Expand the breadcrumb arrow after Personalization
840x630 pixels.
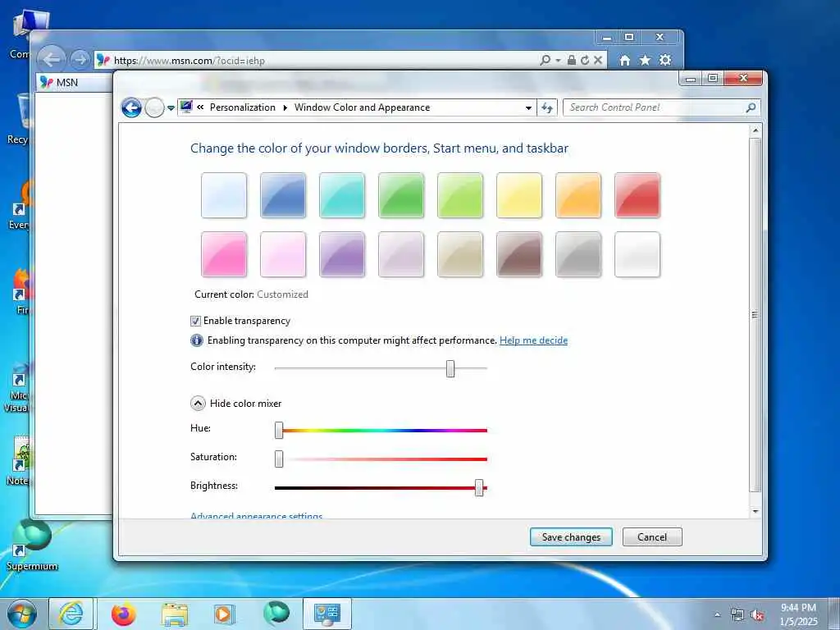click(x=285, y=107)
